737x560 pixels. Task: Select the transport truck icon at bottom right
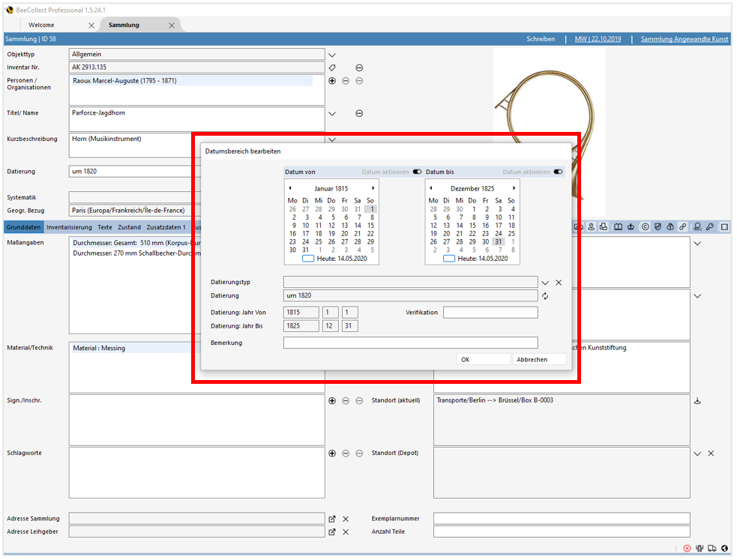pyautogui.click(x=711, y=548)
